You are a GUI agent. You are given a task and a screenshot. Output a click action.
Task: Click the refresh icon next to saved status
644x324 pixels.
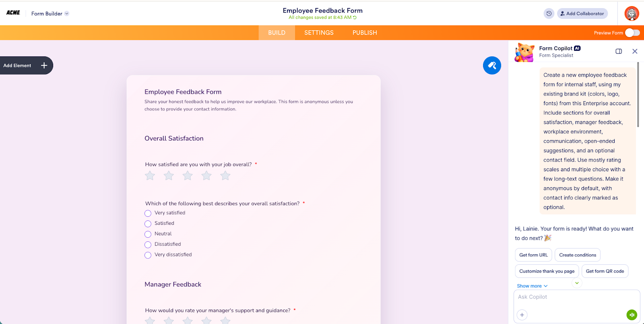click(355, 18)
